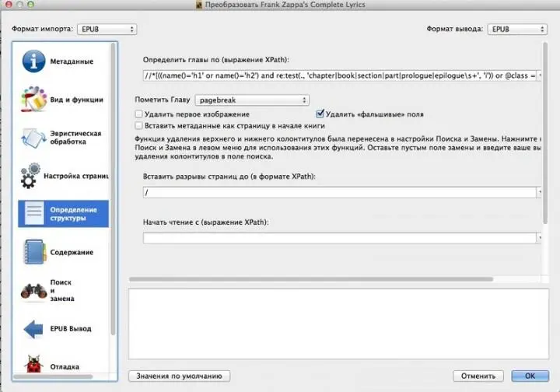
Task: Tick Вставить метаданные как страницу checkbox
Action: (138, 125)
